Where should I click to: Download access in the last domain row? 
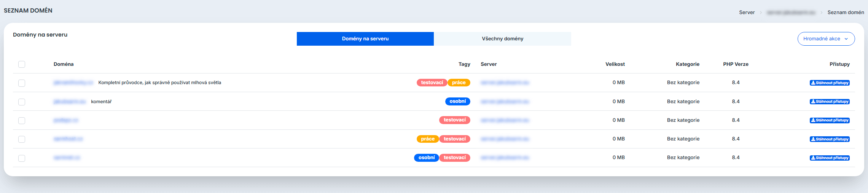pos(829,158)
